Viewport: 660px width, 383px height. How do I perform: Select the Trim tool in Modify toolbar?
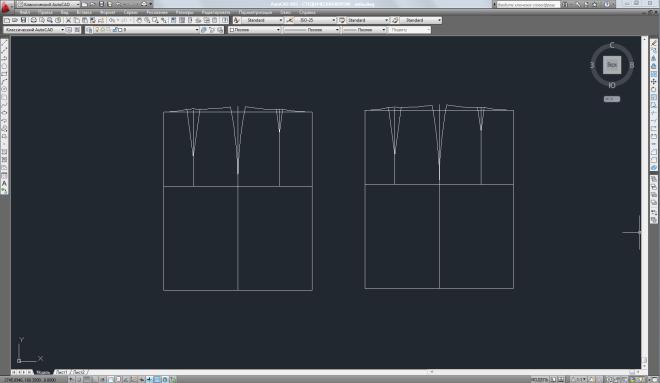pyautogui.click(x=654, y=113)
